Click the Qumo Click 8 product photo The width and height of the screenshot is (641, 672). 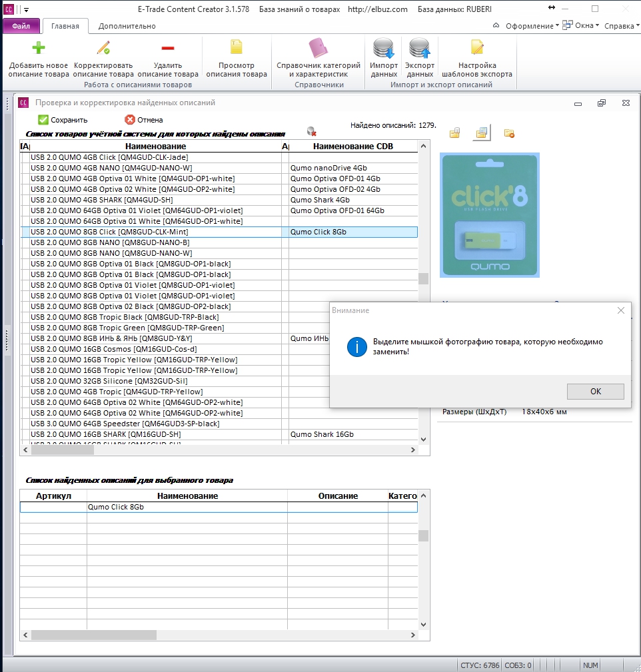[490, 215]
